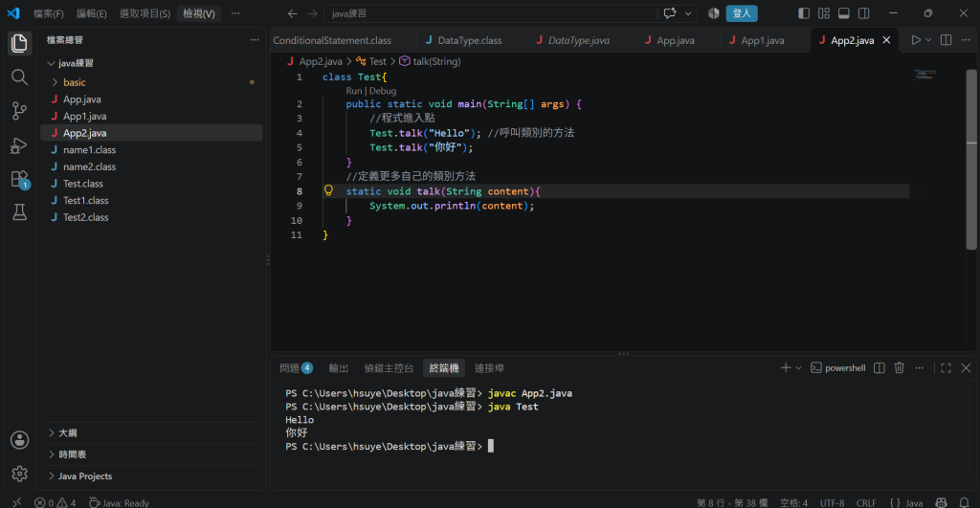The width and height of the screenshot is (980, 508).
Task: Close the App2.java tab
Action: point(886,40)
